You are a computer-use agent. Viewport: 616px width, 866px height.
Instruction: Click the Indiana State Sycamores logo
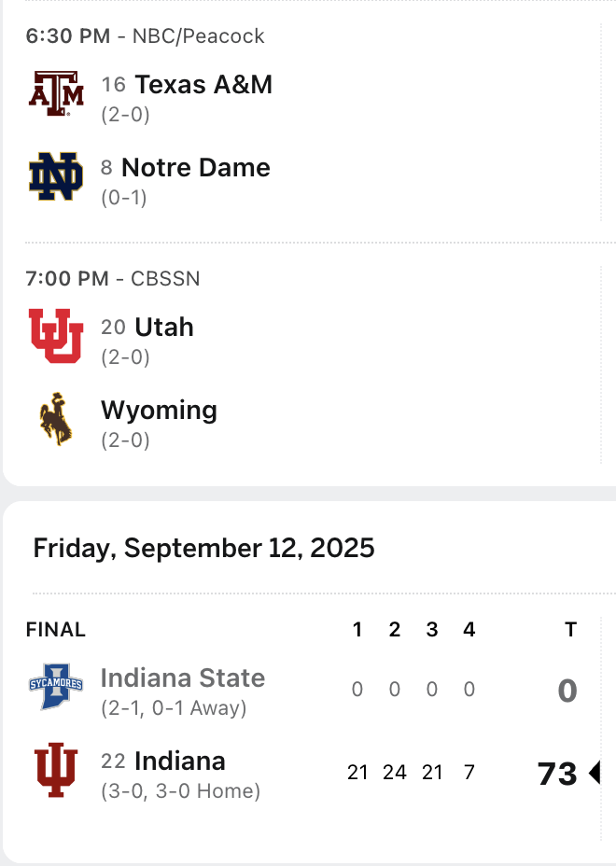click(x=56, y=687)
